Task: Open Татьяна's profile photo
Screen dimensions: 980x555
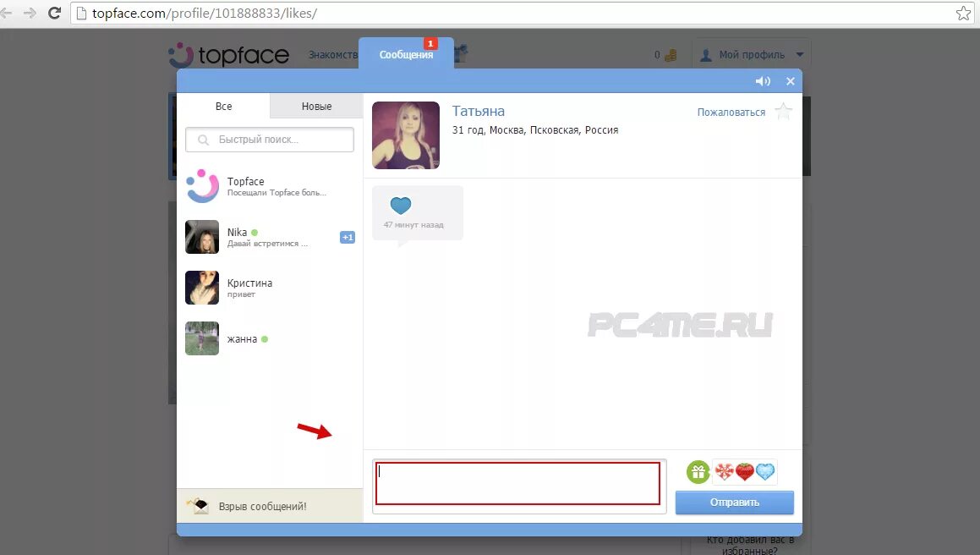Action: (406, 135)
